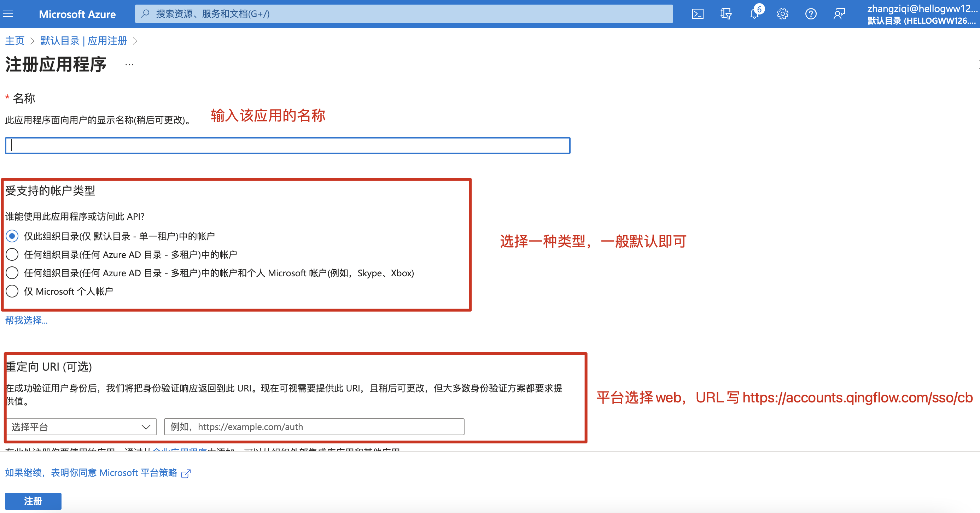
Task: Expand the 选择平台 platform dropdown
Action: point(81,427)
